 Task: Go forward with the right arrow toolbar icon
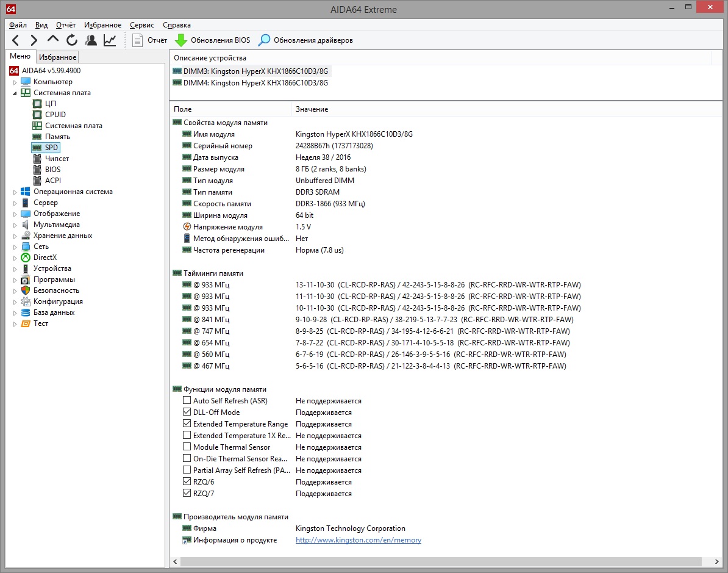coord(34,40)
